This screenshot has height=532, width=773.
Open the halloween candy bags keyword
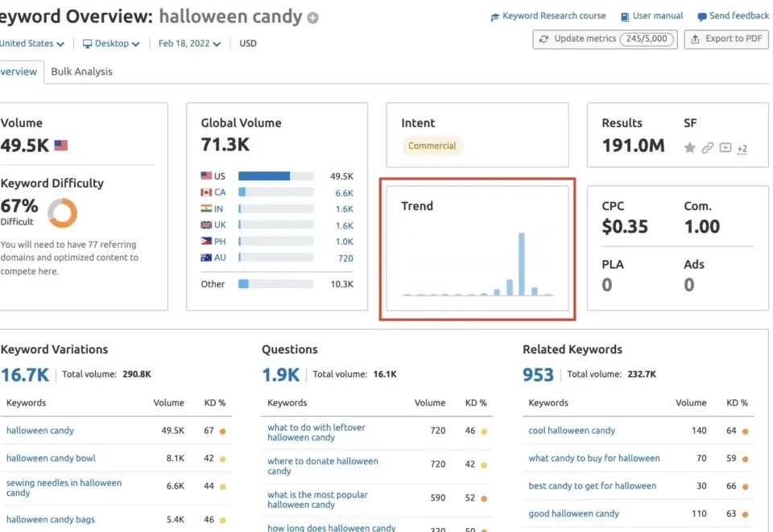click(x=50, y=519)
